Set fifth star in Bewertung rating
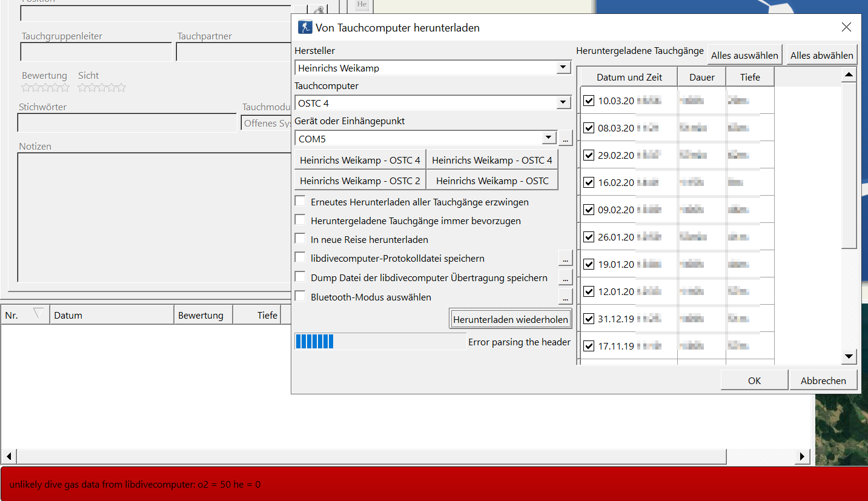Viewport: 868px width, 501px height. 65,88
